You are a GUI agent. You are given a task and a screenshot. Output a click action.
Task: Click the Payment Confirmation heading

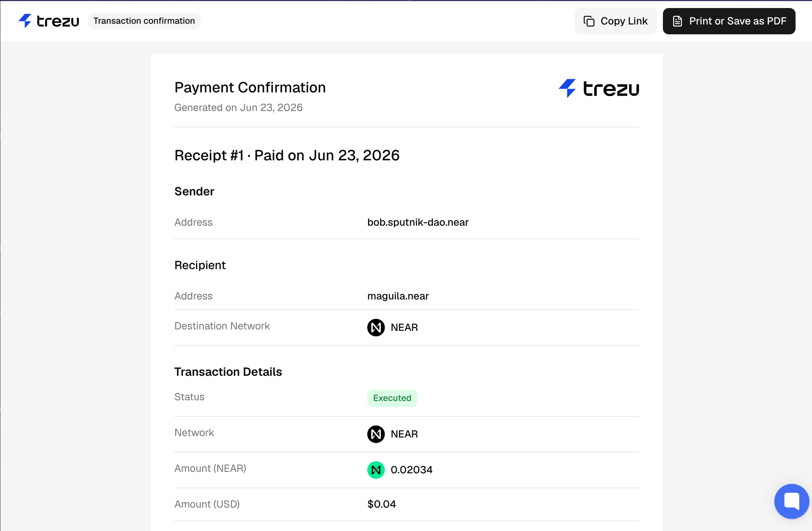tap(250, 88)
